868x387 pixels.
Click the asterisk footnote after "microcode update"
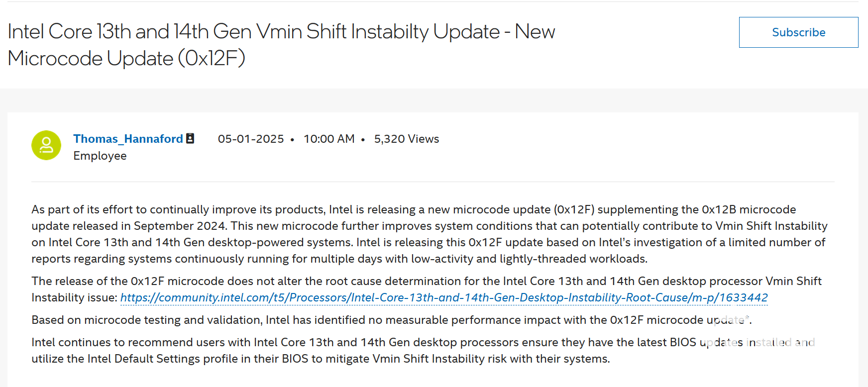point(747,318)
